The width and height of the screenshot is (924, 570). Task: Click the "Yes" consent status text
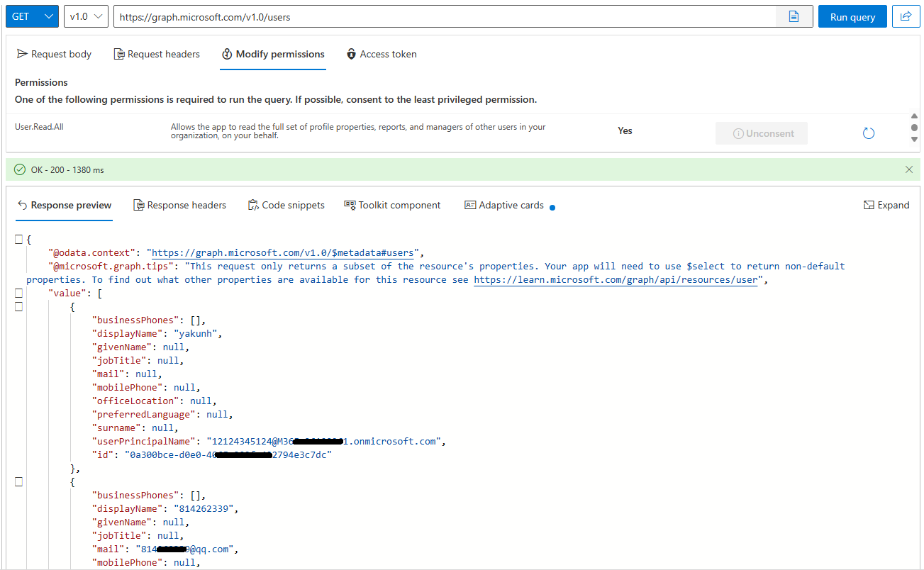point(625,131)
